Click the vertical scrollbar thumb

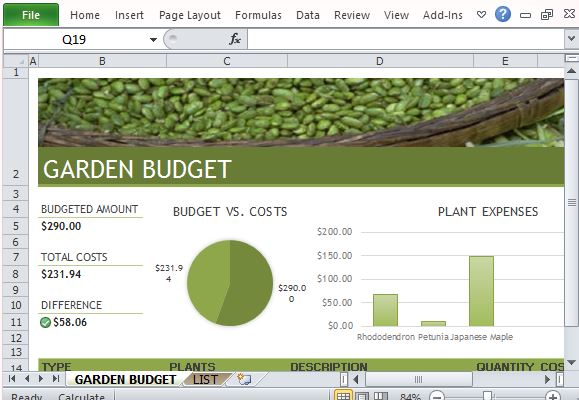[571, 202]
